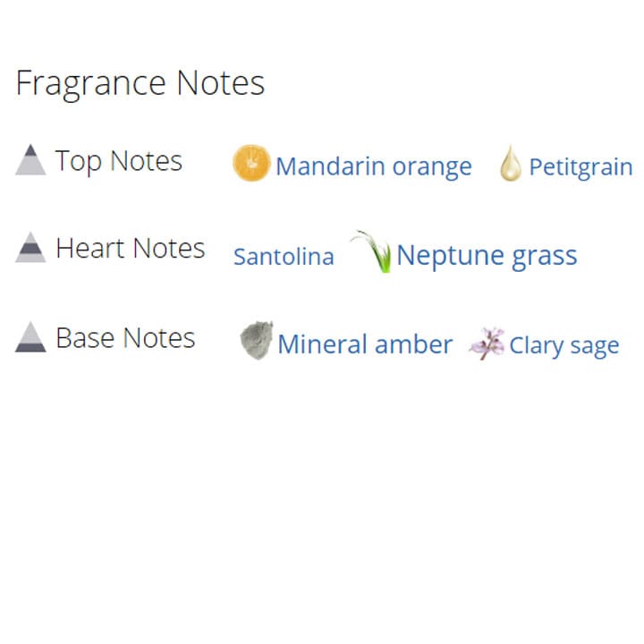Click the Base Notes pyramid icon
644x644 pixels.
[x=30, y=337]
